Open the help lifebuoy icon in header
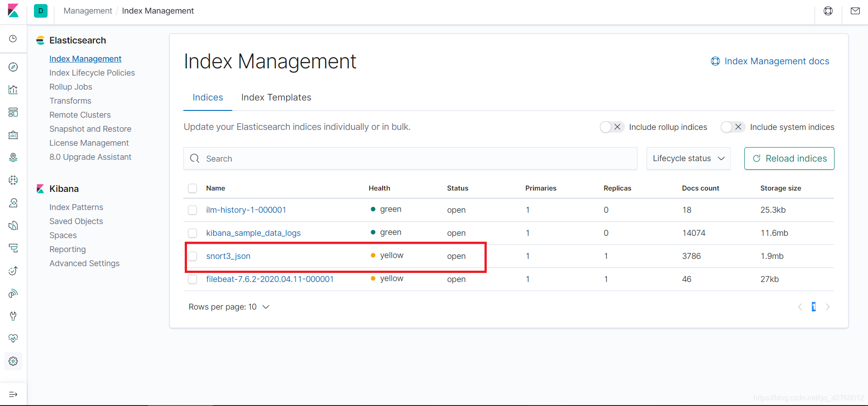This screenshot has height=406, width=868. (x=828, y=11)
